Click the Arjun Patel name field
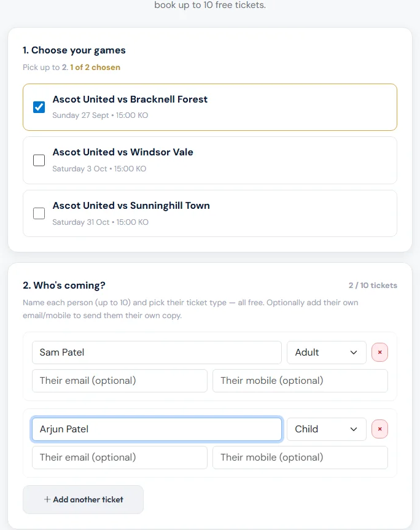This screenshot has width=420, height=530. (157, 429)
